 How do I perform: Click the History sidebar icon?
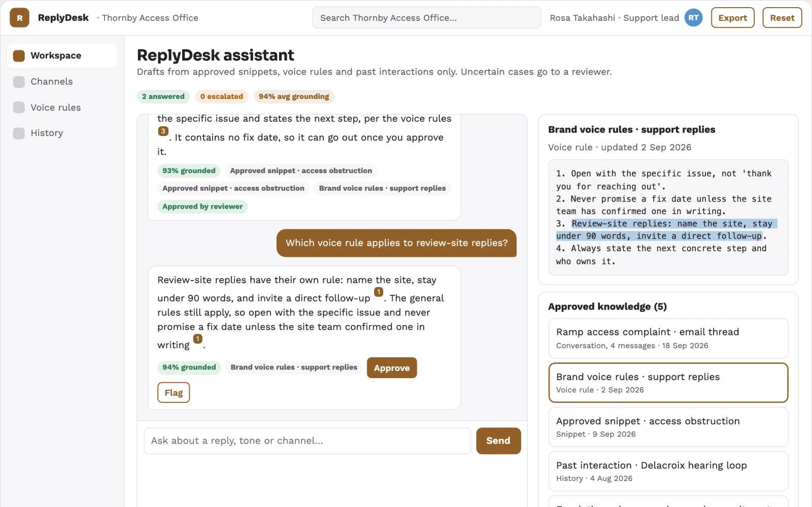[19, 133]
